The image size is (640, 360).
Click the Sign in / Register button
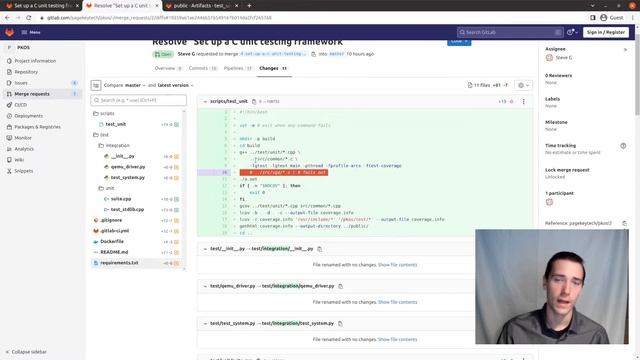click(x=606, y=32)
